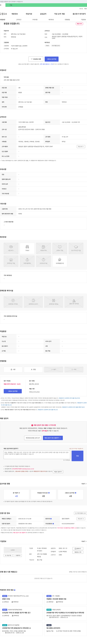Open the 채용정보 menu
Screen dimensions: 87x644
(15, 14)
